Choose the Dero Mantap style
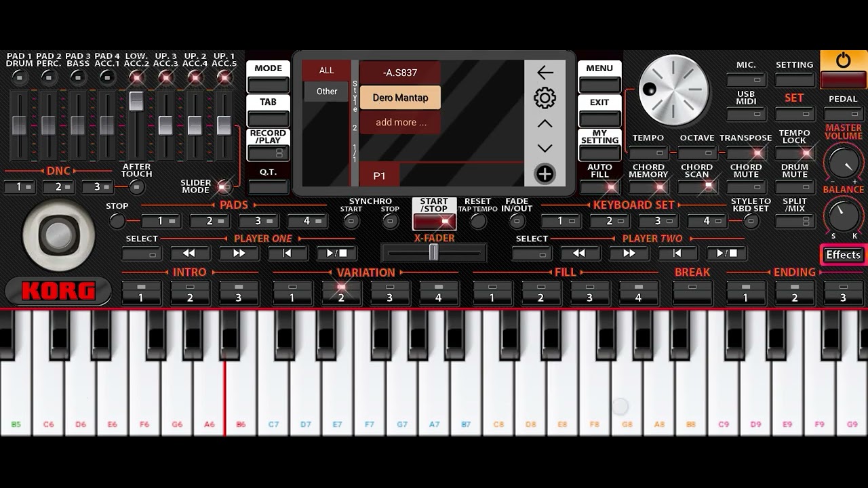 400,98
